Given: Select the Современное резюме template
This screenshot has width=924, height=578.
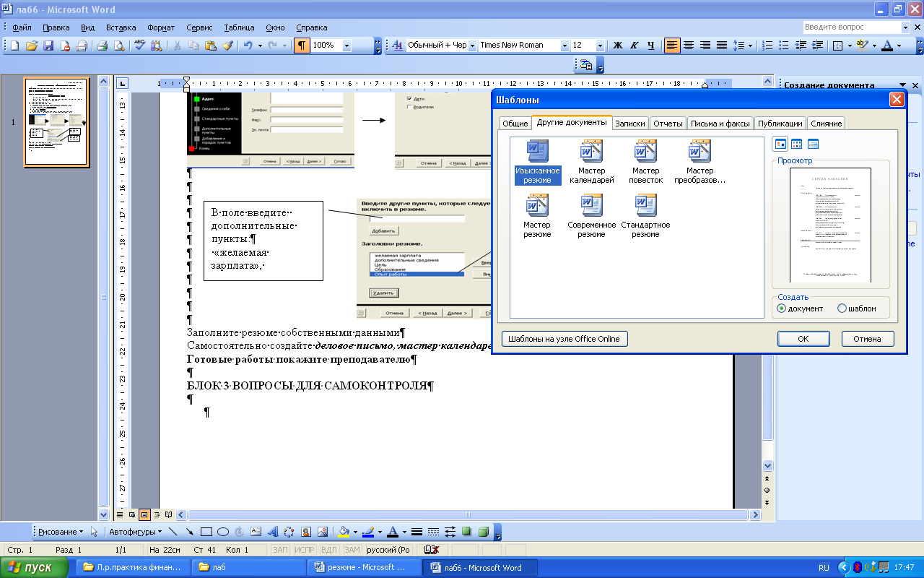Looking at the screenshot, I should (591, 217).
